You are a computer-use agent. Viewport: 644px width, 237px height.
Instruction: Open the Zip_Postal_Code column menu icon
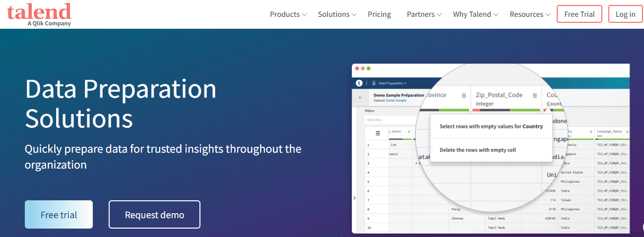coord(534,95)
